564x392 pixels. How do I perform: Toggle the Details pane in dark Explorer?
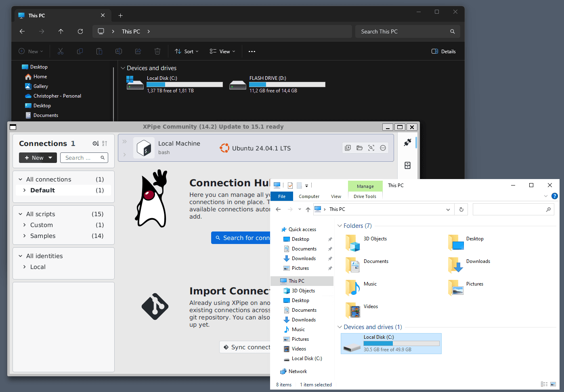(443, 52)
